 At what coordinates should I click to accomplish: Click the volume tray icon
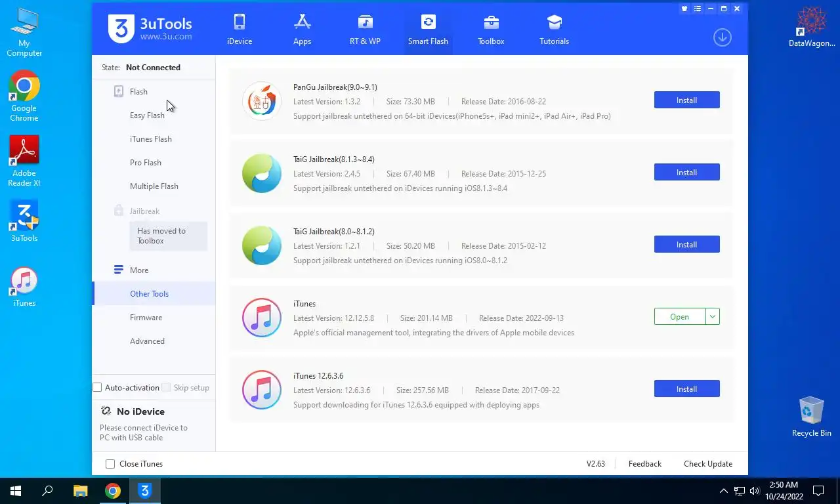[x=754, y=490]
